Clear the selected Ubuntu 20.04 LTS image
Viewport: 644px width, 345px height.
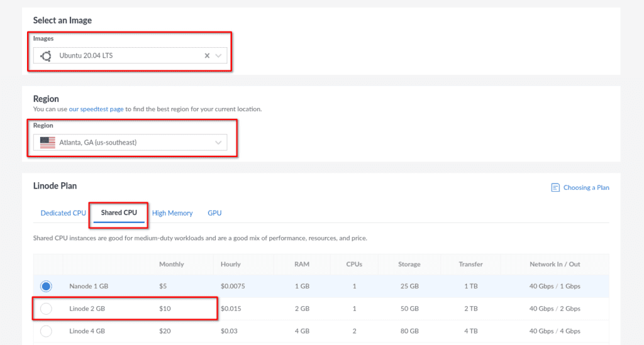pyautogui.click(x=207, y=56)
